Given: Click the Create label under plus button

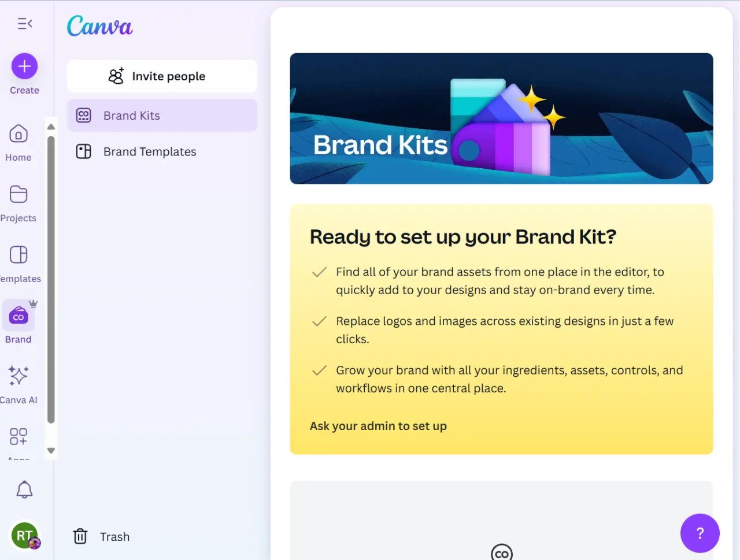Looking at the screenshot, I should coord(24,90).
